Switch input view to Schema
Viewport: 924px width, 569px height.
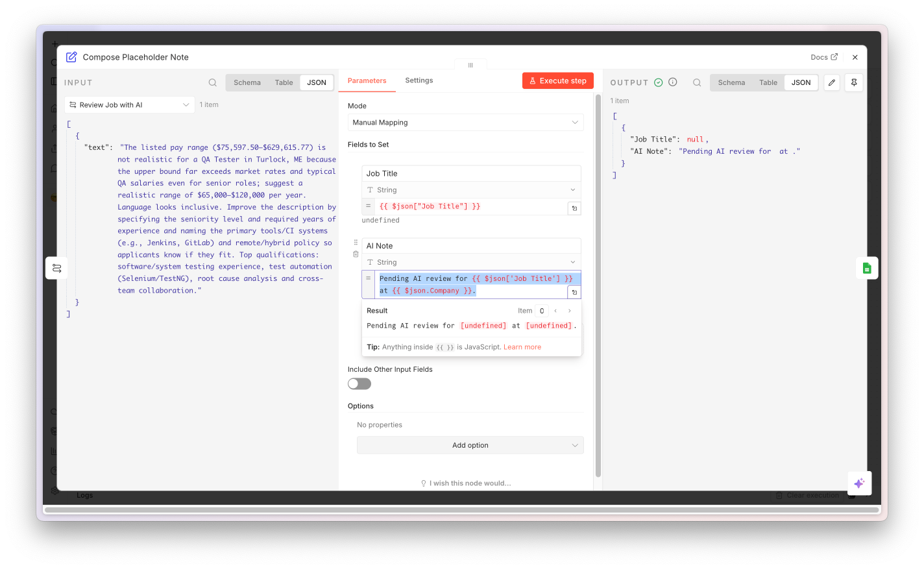coord(247,82)
